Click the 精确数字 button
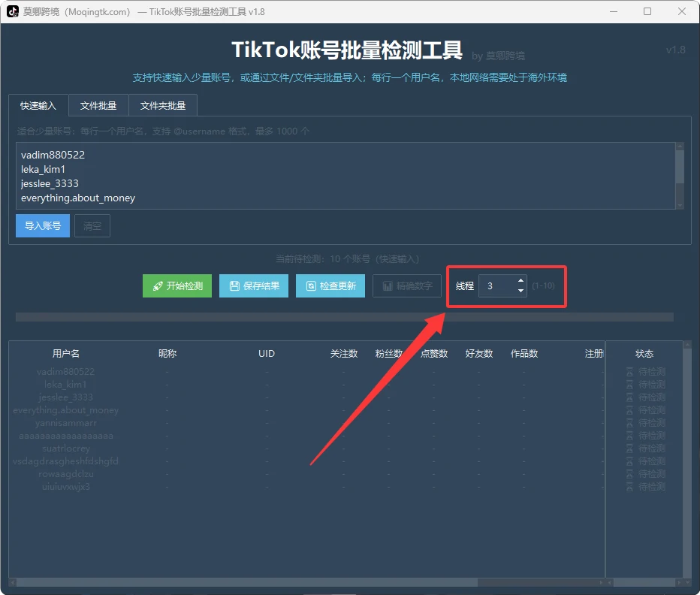The image size is (700, 595). point(407,286)
